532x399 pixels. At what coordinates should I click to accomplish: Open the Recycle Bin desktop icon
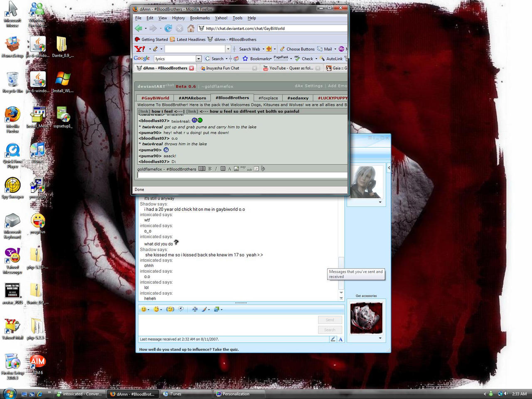[12, 82]
